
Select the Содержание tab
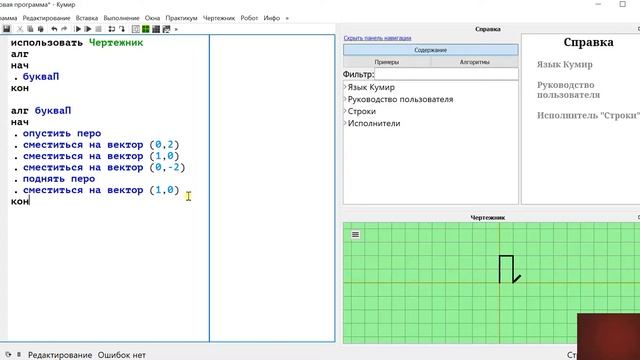click(431, 50)
